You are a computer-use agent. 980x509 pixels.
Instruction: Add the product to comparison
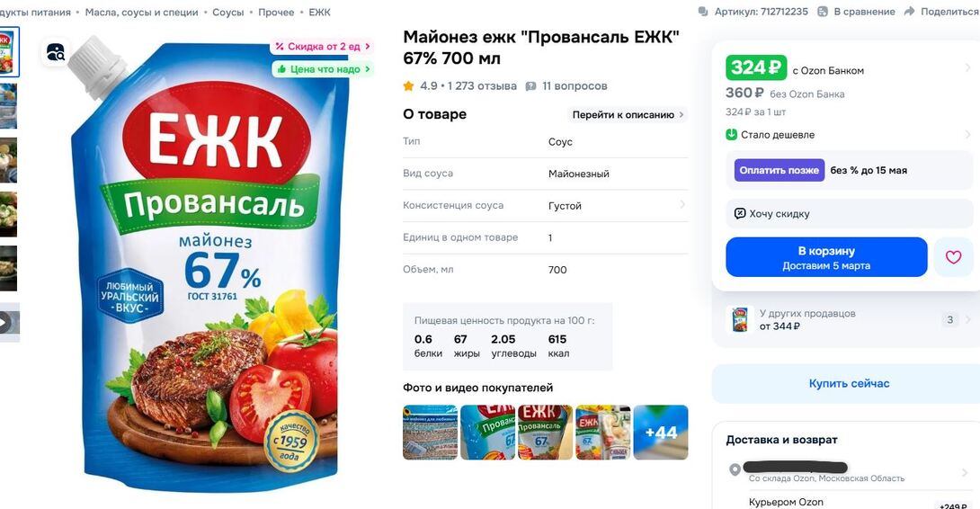click(x=856, y=12)
